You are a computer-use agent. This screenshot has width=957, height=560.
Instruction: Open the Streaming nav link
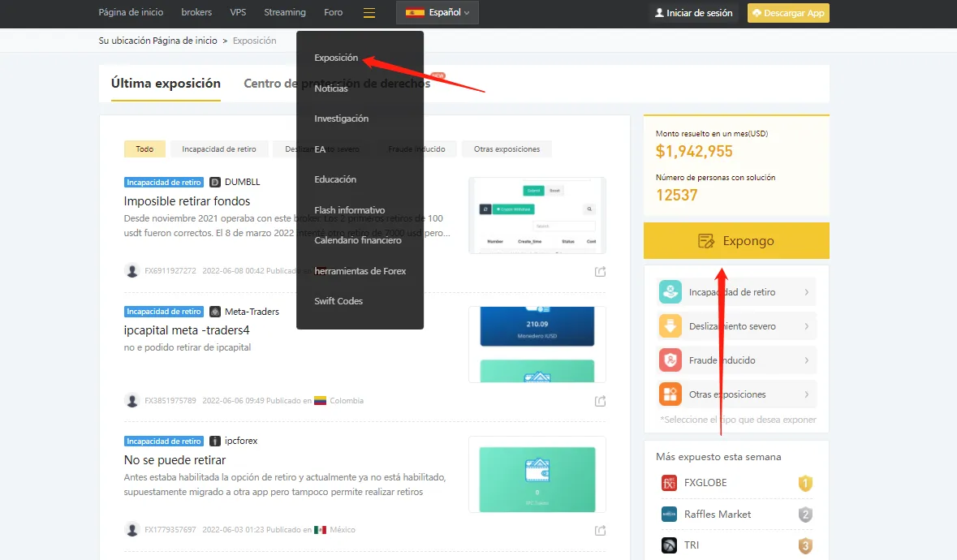click(285, 12)
